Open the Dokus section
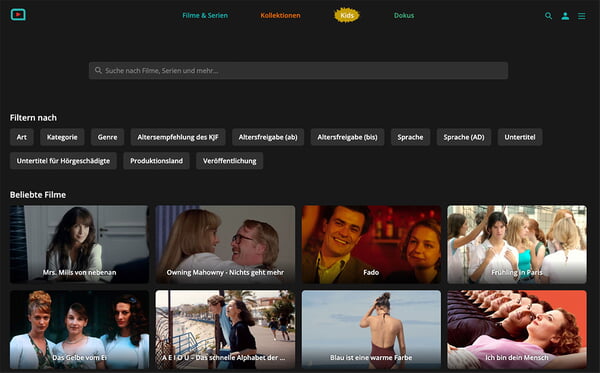The image size is (600, 373). pos(404,15)
